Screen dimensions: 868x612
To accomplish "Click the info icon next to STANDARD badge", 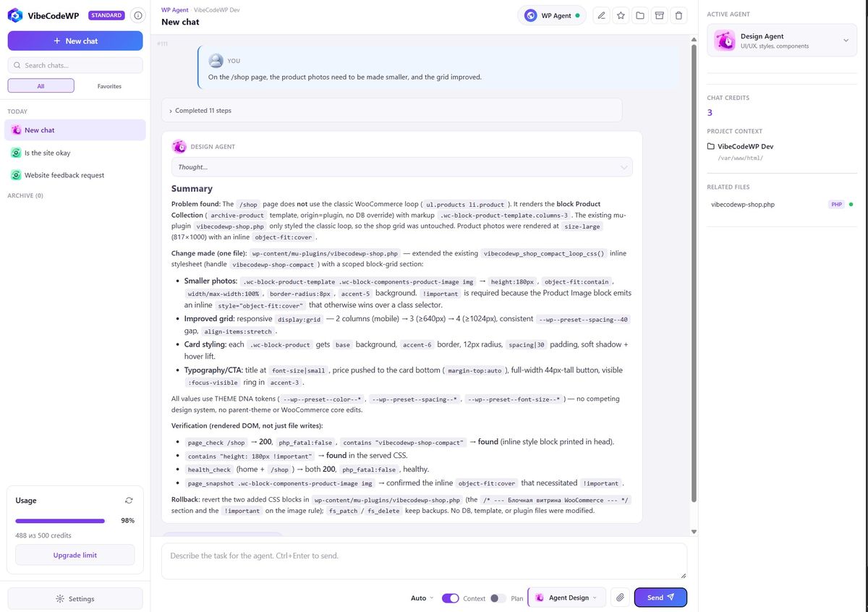I will point(137,15).
